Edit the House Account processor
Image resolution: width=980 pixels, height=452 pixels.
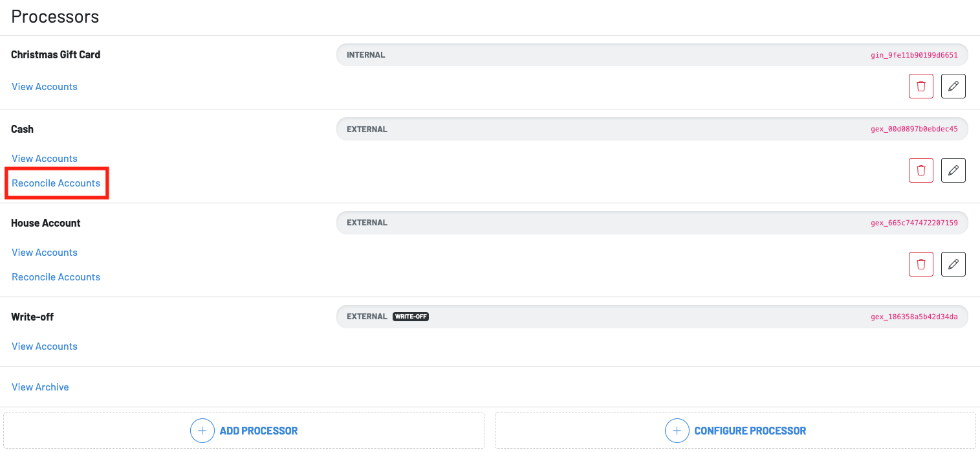(953, 264)
